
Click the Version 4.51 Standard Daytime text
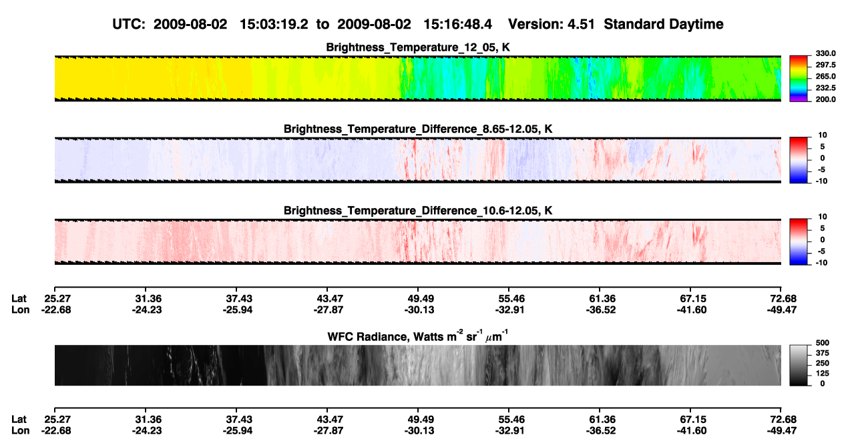pyautogui.click(x=616, y=24)
